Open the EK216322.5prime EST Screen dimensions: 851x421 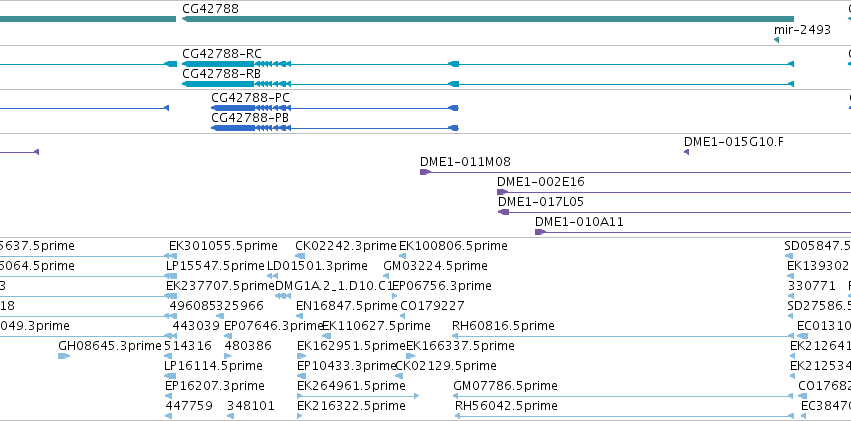[x=300, y=416]
